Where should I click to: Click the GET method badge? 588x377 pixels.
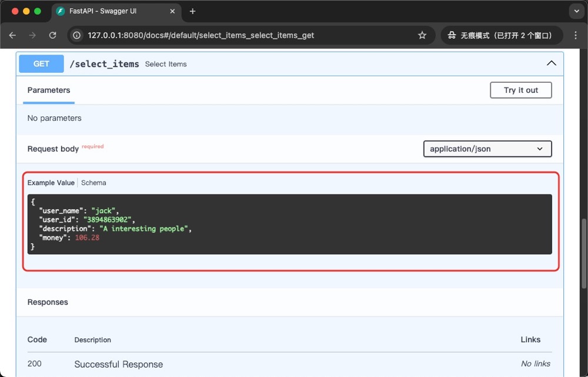[41, 63]
